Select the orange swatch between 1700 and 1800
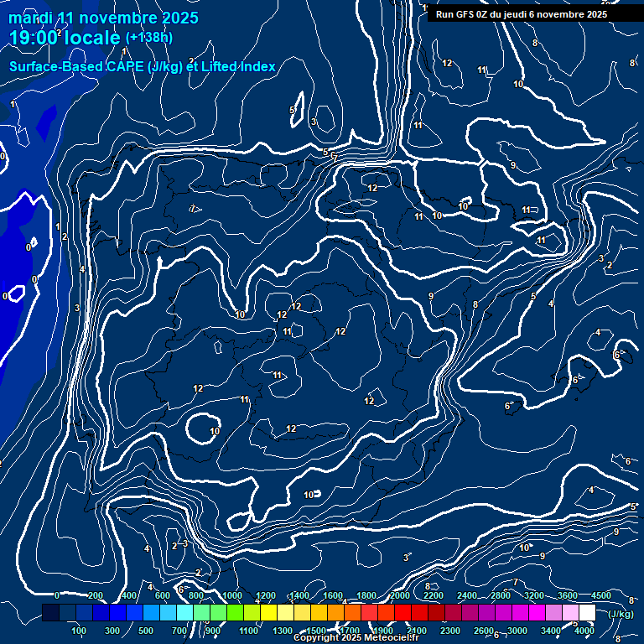Viewport: 644px width, 644px height. coord(352,612)
